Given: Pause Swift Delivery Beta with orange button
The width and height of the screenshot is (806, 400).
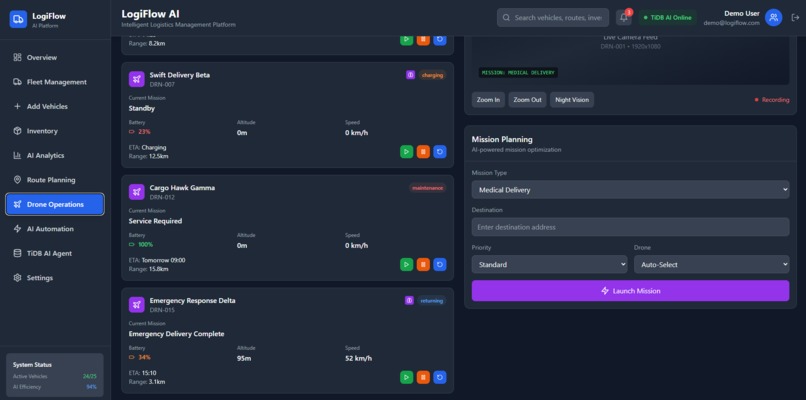Looking at the screenshot, I should [x=423, y=152].
